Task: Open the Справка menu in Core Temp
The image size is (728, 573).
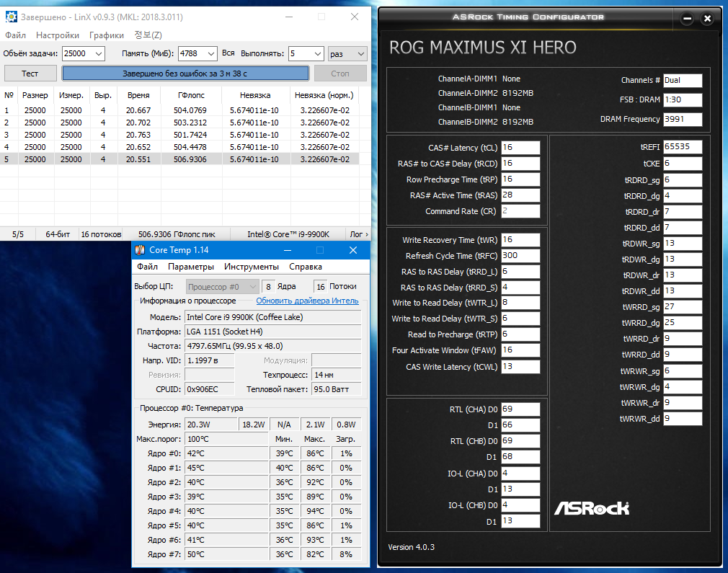Action: [x=306, y=267]
